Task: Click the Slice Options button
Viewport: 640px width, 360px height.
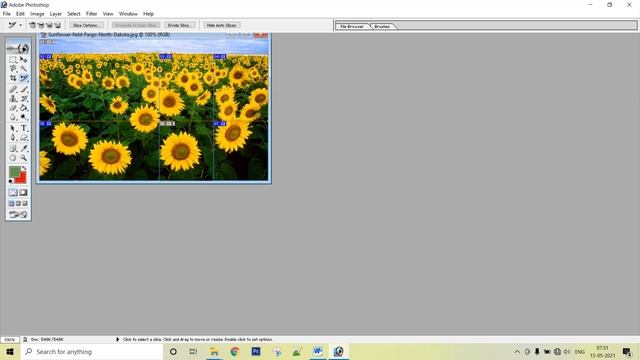Action: click(86, 25)
